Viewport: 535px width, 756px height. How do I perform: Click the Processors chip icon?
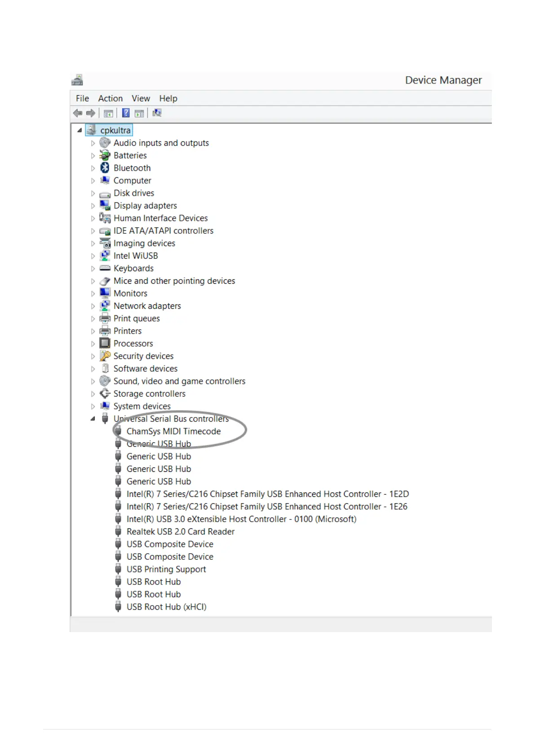click(105, 343)
